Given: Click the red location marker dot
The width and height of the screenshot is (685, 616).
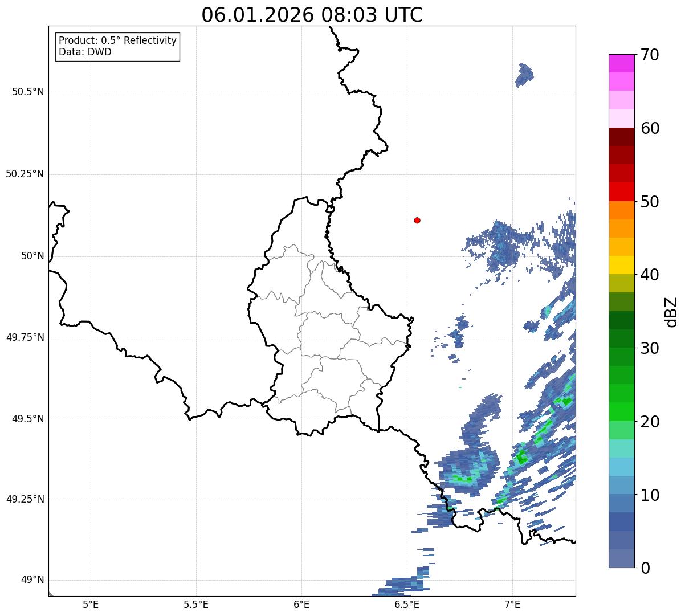Looking at the screenshot, I should click(x=417, y=220).
